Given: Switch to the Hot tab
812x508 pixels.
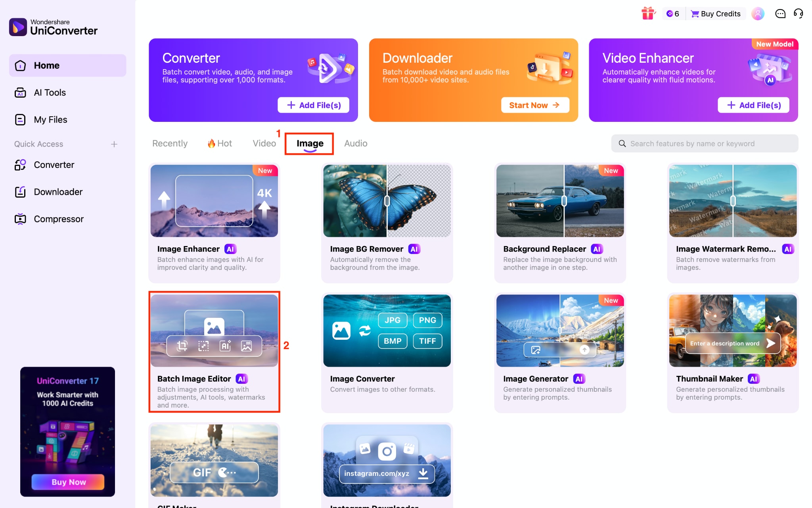Looking at the screenshot, I should coord(220,143).
